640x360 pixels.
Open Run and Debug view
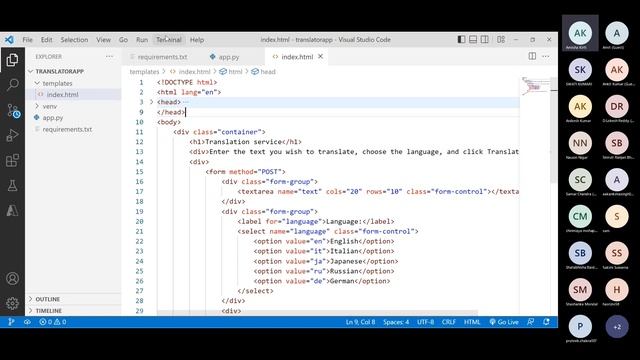pyautogui.click(x=12, y=135)
